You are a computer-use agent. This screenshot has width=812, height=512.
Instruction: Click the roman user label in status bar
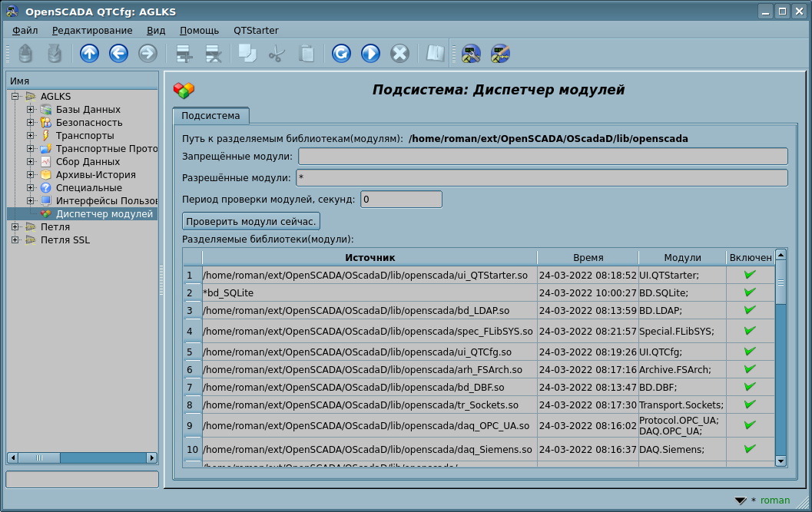point(774,500)
